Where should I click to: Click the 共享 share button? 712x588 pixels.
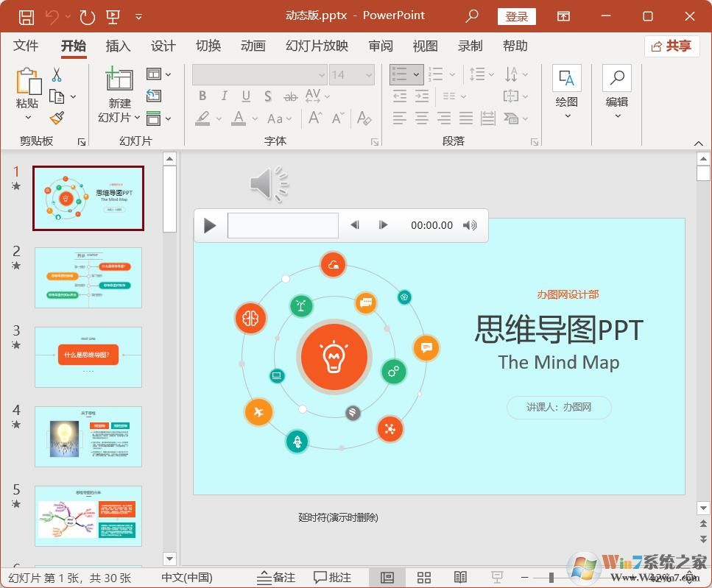(672, 46)
